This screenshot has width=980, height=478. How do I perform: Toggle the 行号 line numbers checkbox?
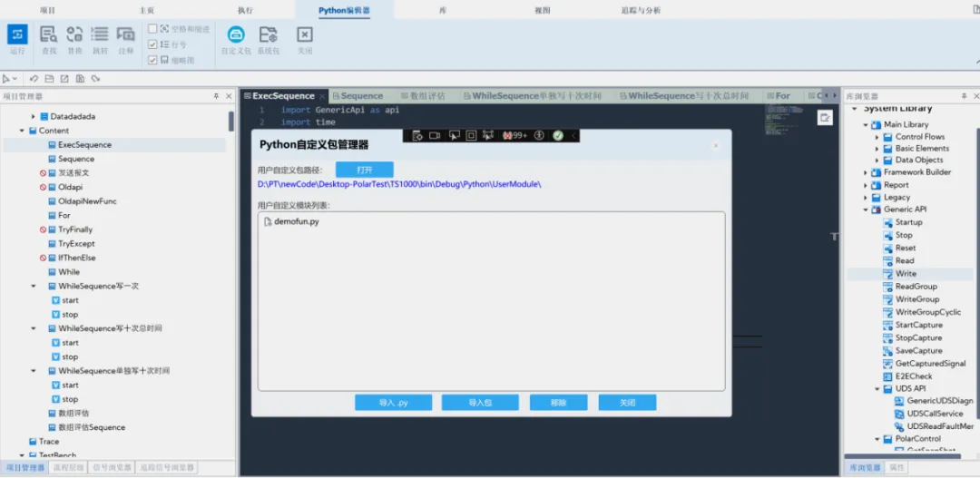tap(152, 44)
